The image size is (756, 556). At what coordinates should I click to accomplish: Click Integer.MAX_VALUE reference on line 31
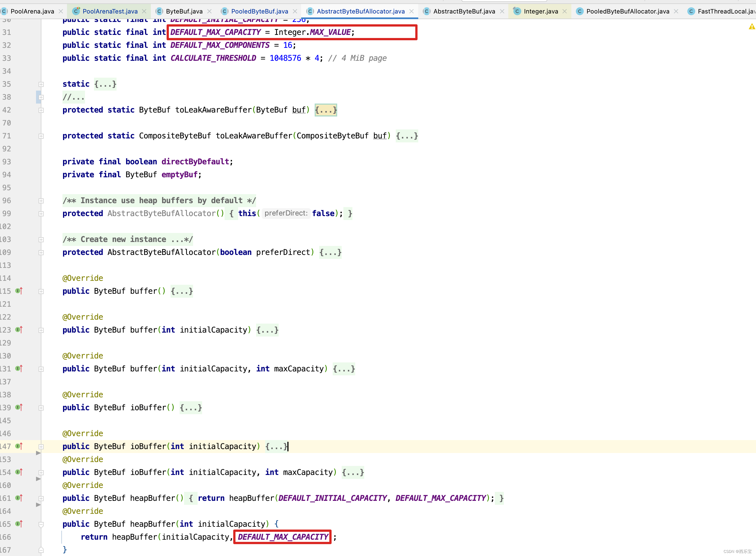tap(313, 32)
